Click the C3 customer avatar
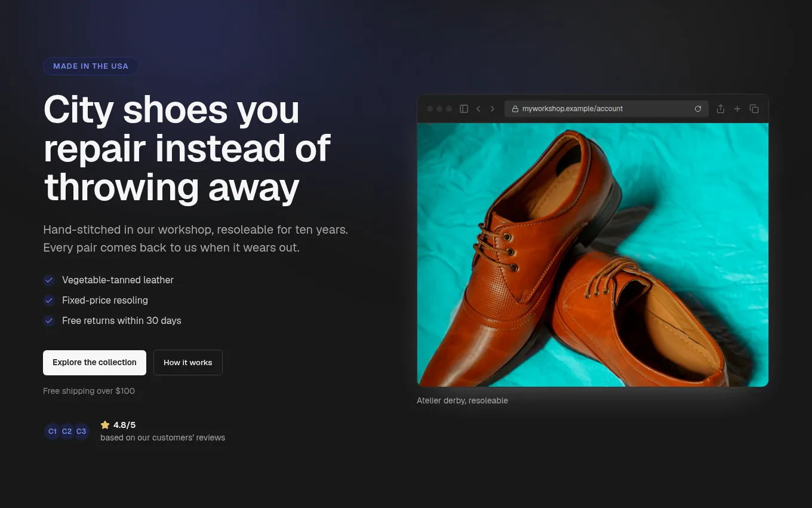812x508 pixels. [x=81, y=432]
